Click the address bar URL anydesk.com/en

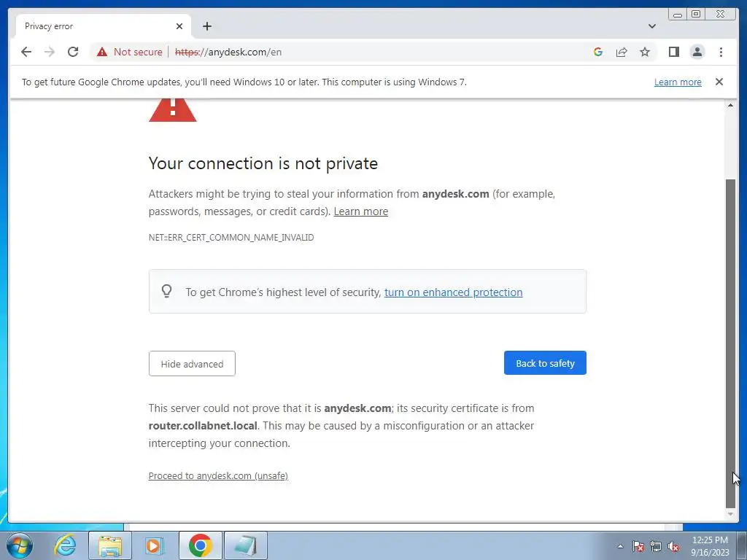[x=228, y=52]
